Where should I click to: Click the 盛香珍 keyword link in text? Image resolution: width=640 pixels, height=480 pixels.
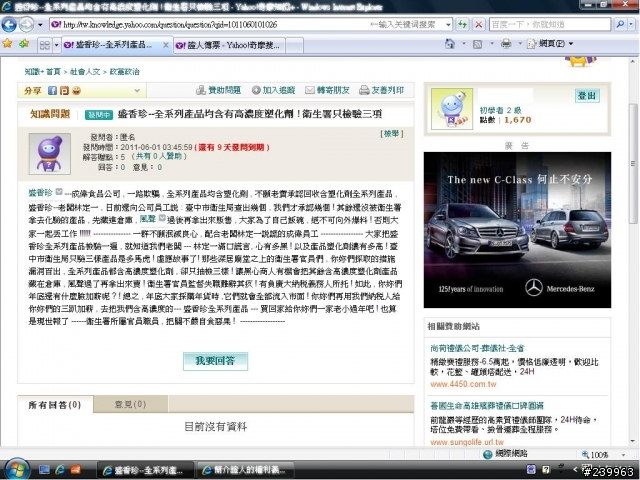click(40, 192)
